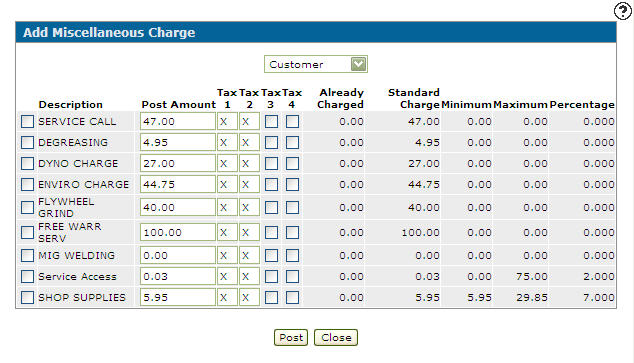The image size is (634, 363).
Task: Click the Standard Charge column header
Action: point(414,99)
